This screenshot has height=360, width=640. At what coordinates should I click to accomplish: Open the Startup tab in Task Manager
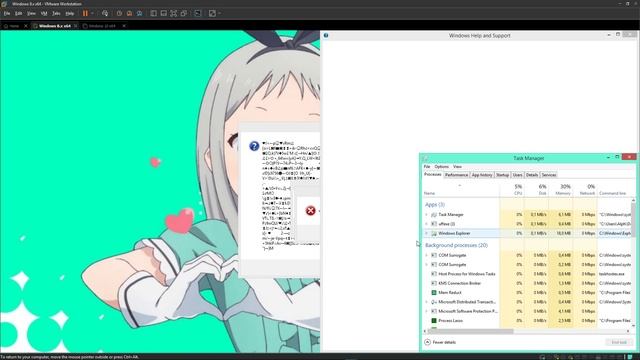502,175
